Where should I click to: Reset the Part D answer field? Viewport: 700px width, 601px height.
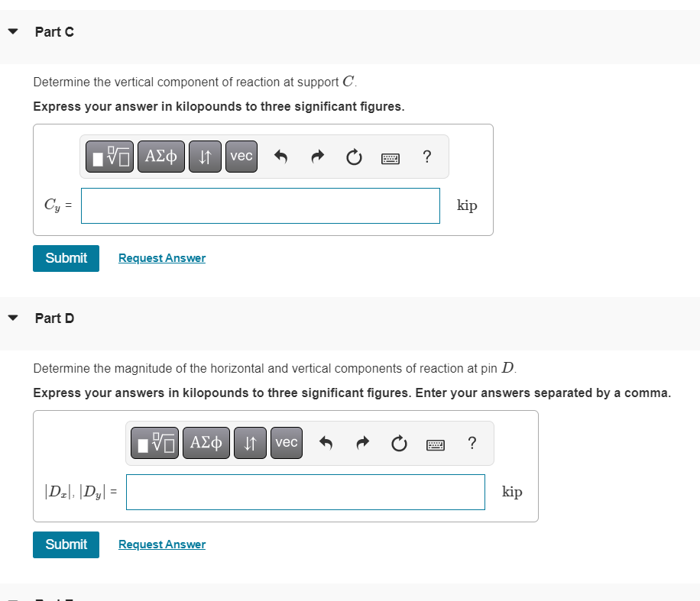(399, 444)
